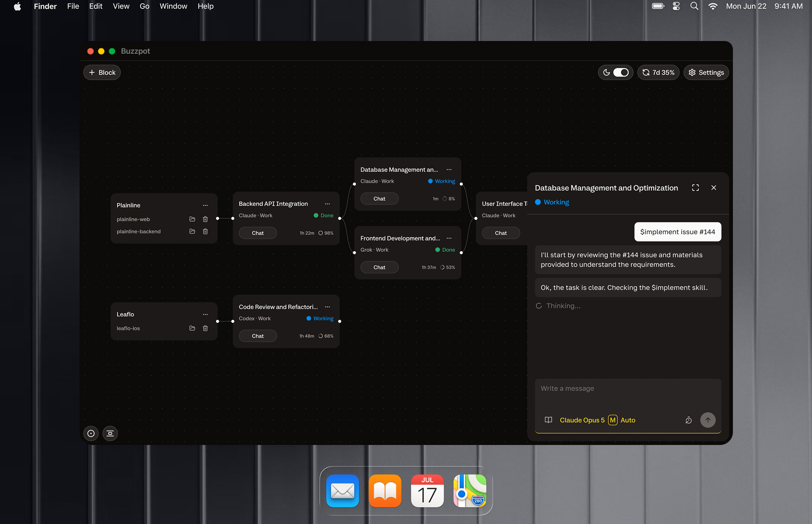Image resolution: width=812 pixels, height=524 pixels.
Task: Open the View menu
Action: (121, 6)
